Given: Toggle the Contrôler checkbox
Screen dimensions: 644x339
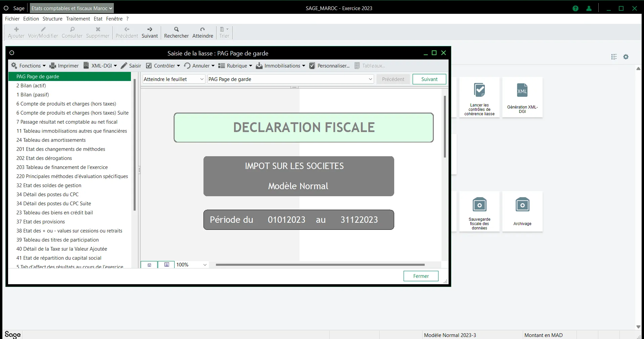Looking at the screenshot, I should coord(149,66).
